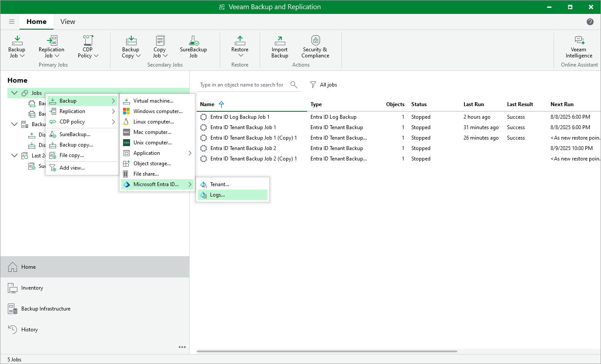Open the All jobs filter
601x364 pixels.
324,85
